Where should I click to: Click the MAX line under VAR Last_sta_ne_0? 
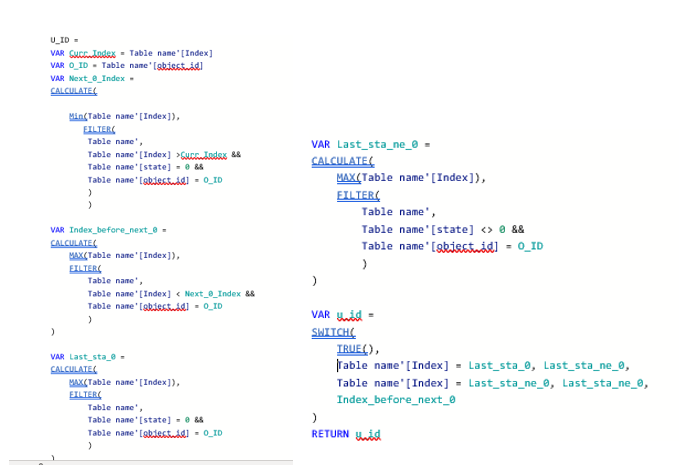pos(411,178)
